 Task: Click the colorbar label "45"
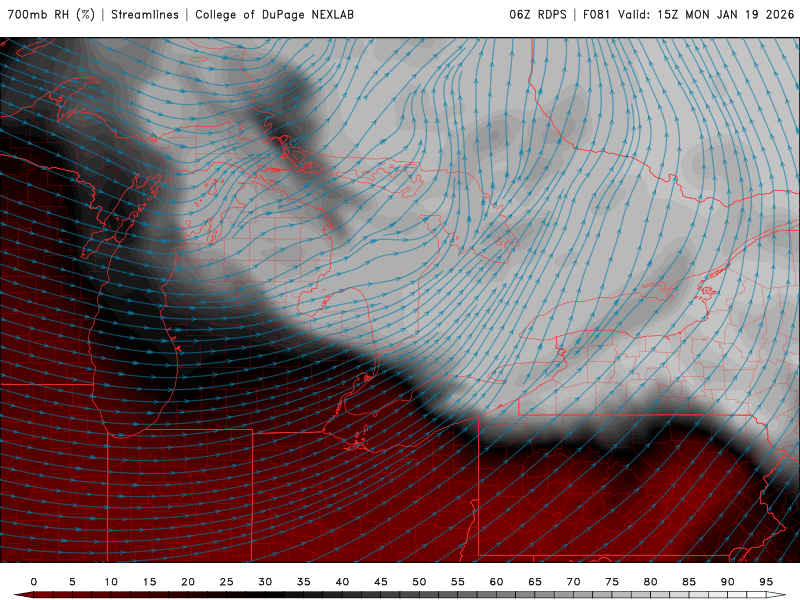coord(381,582)
